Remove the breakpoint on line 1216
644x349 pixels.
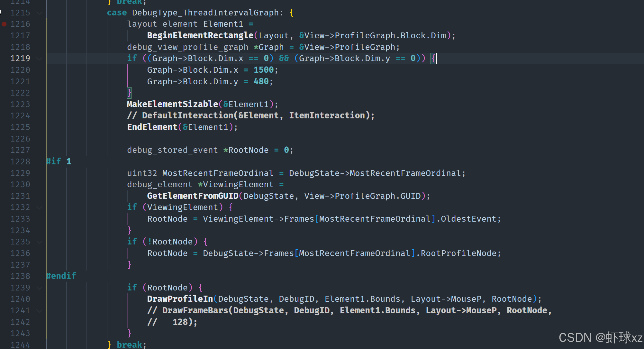[4, 24]
